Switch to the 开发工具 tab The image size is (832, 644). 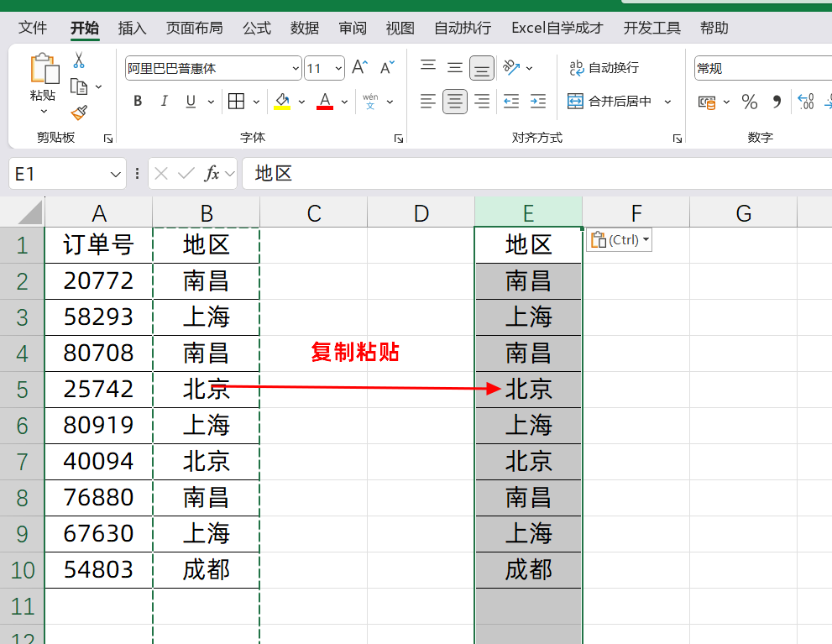coord(651,28)
